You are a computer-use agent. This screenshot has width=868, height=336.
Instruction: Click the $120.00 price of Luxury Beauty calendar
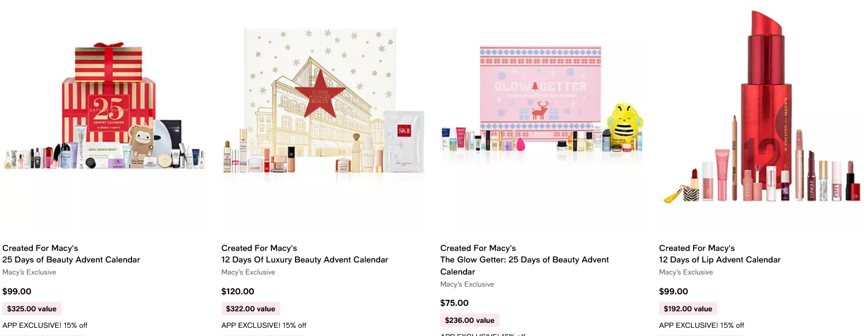point(237,292)
